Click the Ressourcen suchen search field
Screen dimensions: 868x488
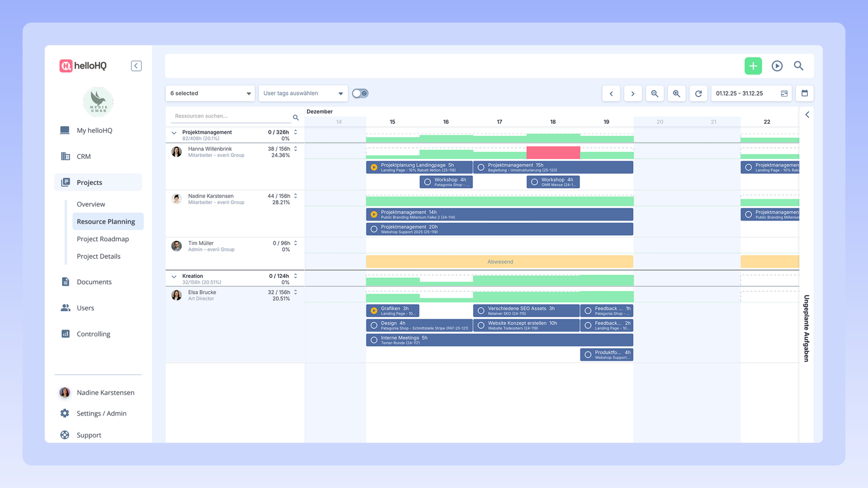point(231,116)
